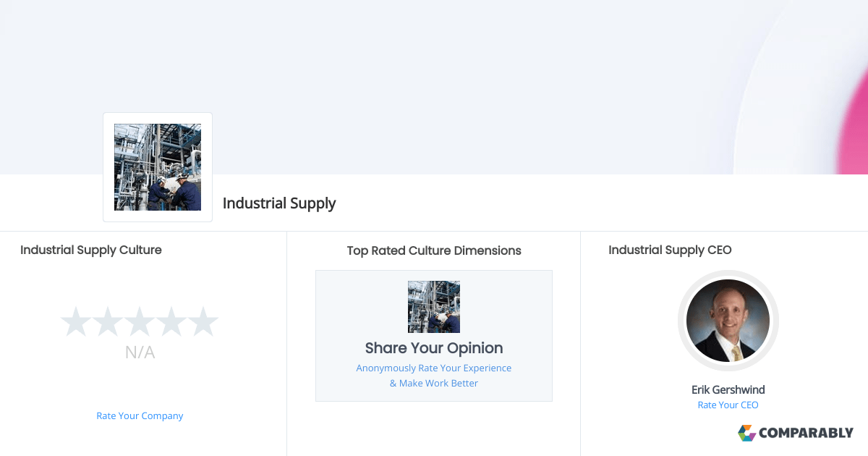Select the fifth rating star

203,321
